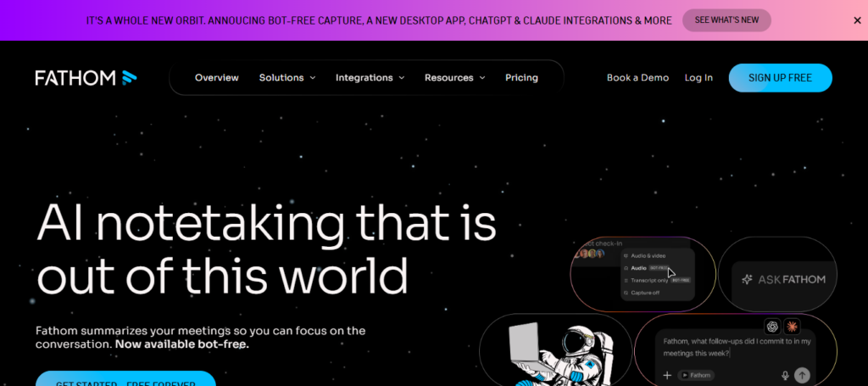Click the ChatGPT logo icon

[772, 327]
